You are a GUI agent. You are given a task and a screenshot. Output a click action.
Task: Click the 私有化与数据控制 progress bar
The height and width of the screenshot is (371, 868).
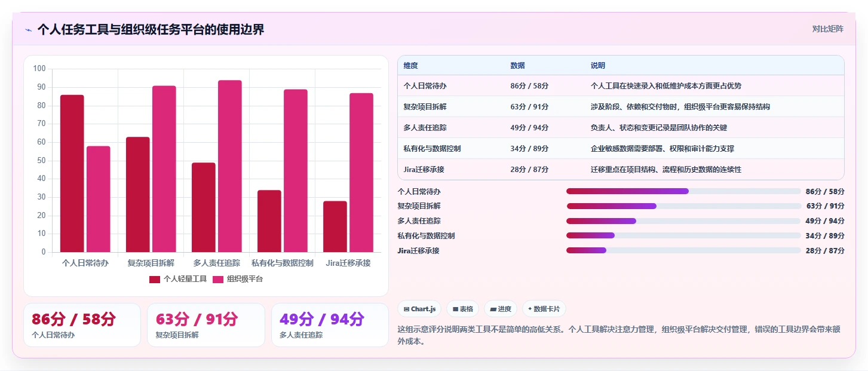[x=683, y=235]
